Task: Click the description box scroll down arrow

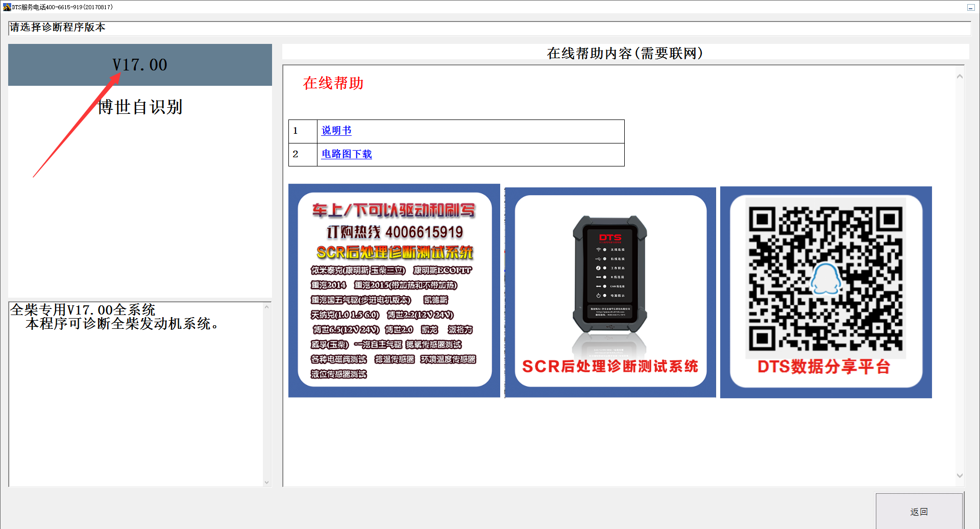Action: [x=266, y=482]
